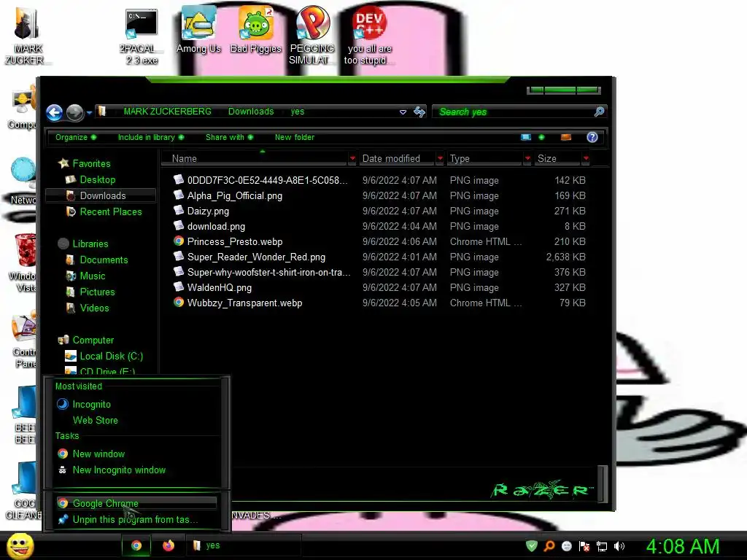Open the address bar history dropdown arrow
747x560 pixels.
[403, 112]
